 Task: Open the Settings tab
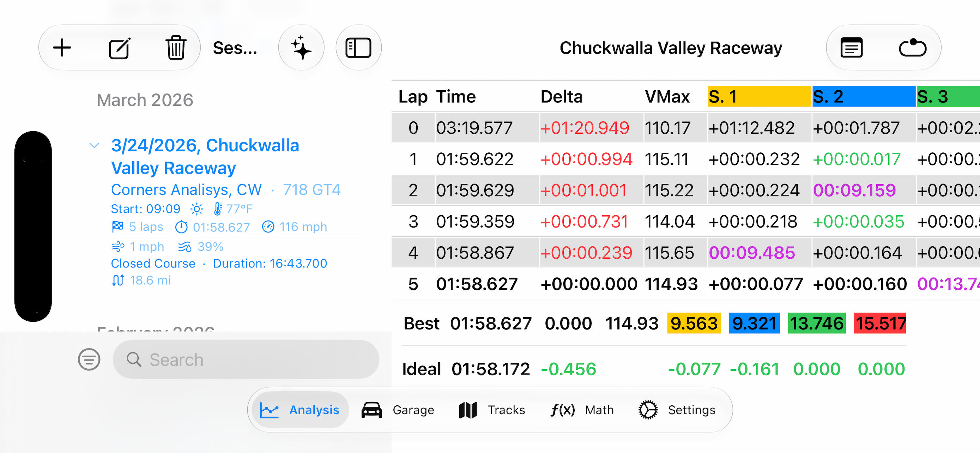click(x=677, y=410)
